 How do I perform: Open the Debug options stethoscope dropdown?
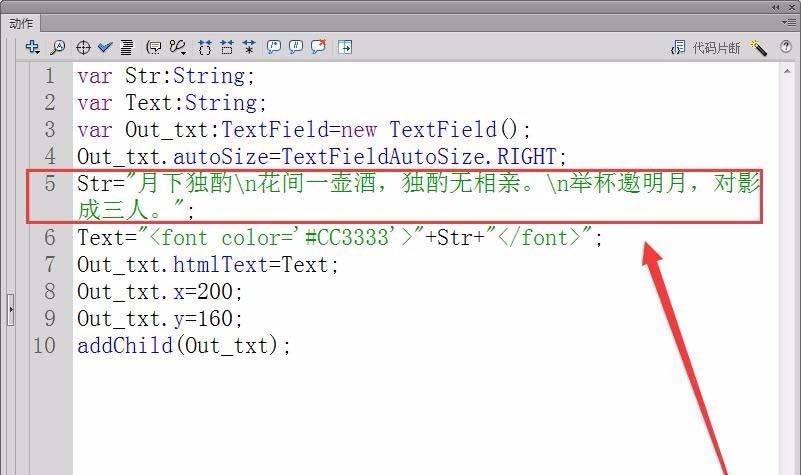pyautogui.click(x=178, y=48)
